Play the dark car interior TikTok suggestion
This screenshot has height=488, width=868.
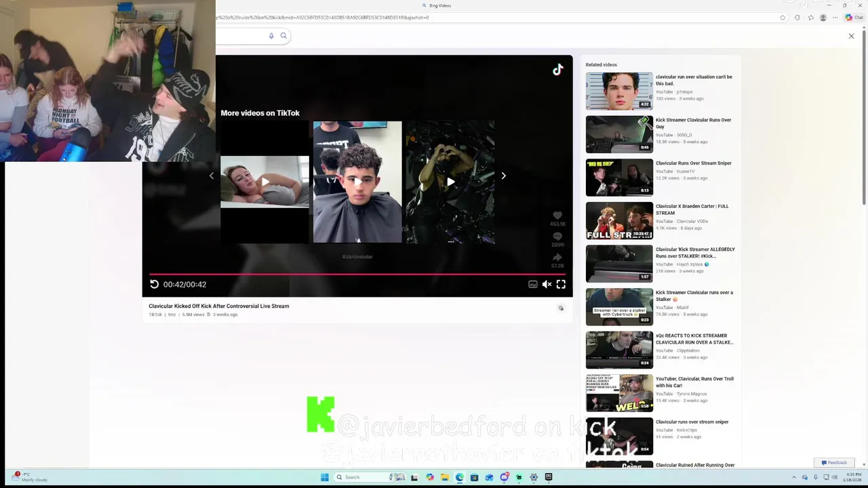tap(450, 182)
